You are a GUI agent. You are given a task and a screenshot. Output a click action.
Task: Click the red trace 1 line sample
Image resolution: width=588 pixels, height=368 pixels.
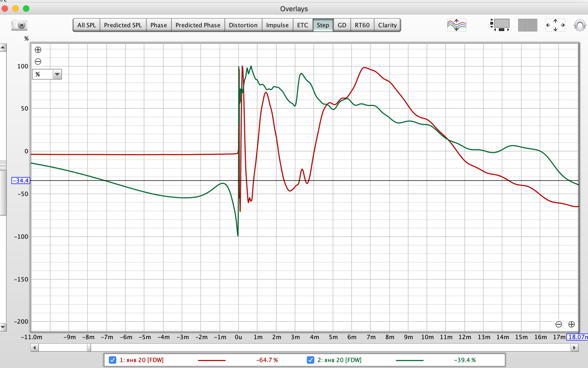pyautogui.click(x=212, y=360)
